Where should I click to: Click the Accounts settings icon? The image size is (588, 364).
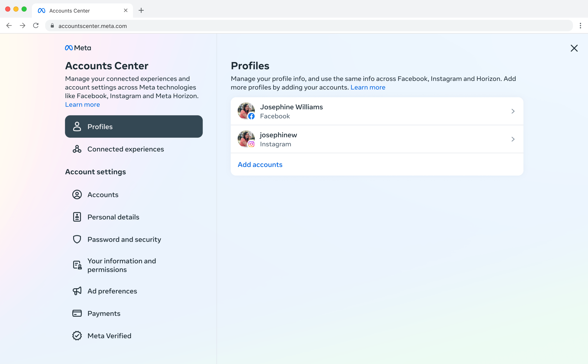click(77, 194)
